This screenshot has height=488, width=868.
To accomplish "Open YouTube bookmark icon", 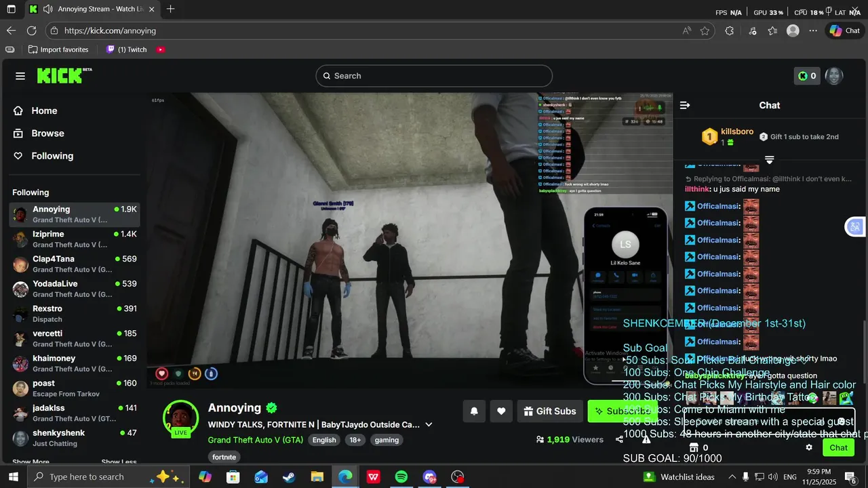I will click(161, 49).
